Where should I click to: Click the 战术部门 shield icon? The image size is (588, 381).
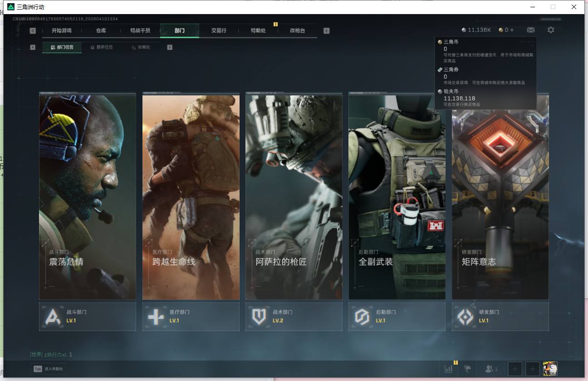(259, 317)
